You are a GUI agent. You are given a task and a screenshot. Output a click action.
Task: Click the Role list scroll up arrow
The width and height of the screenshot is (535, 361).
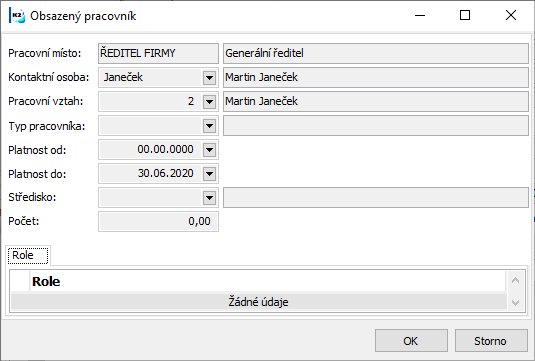(x=515, y=280)
